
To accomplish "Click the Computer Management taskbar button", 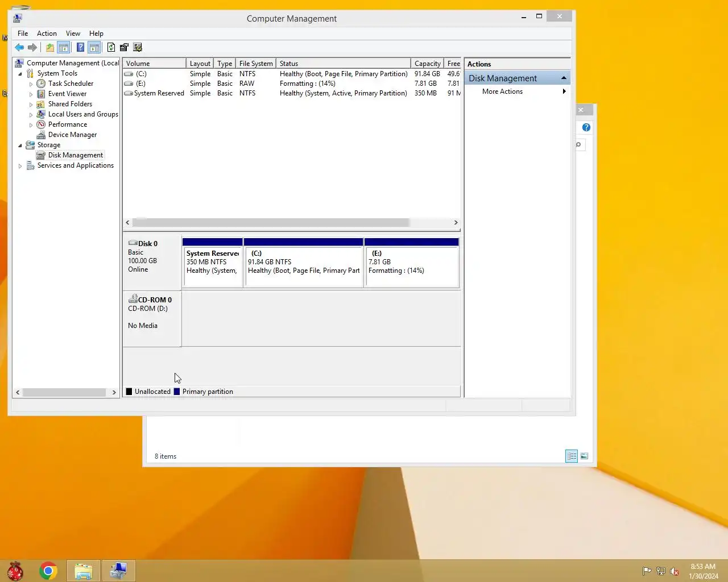I will click(x=118, y=571).
